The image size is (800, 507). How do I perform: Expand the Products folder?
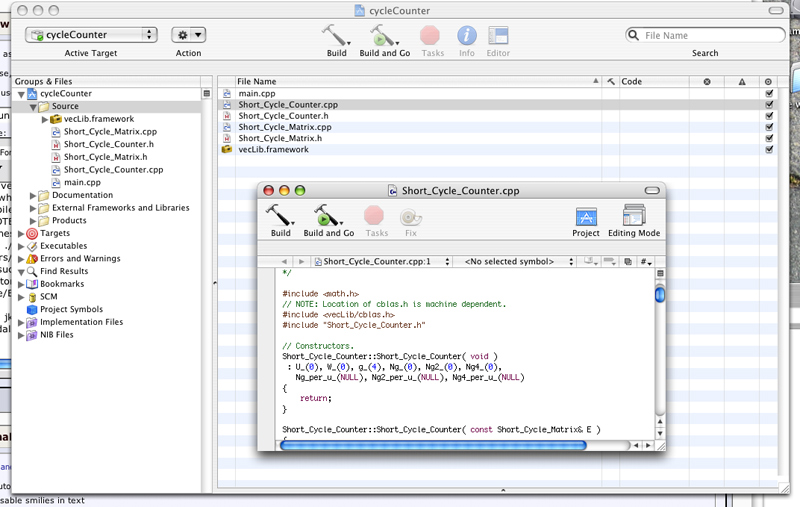click(x=33, y=221)
